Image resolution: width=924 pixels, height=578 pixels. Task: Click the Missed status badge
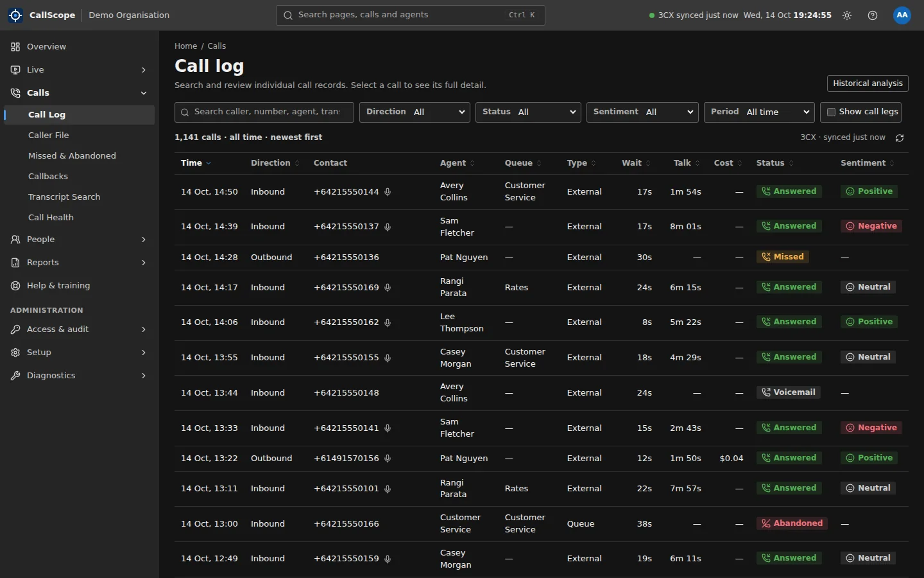point(783,257)
